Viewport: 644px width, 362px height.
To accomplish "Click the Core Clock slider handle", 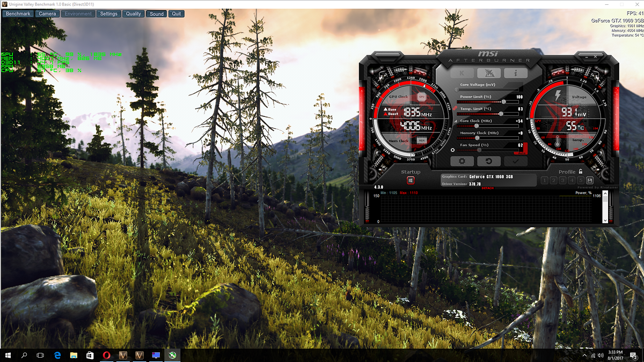I will point(477,126).
